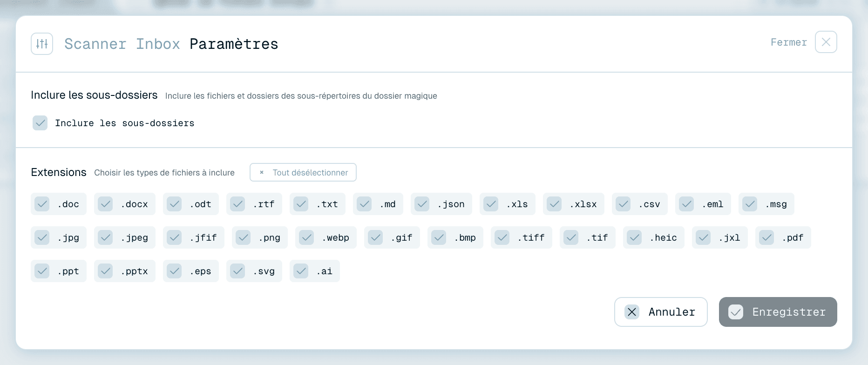Toggle the .gif extension checkbox
Viewport: 868px width, 365px height.
pos(375,237)
